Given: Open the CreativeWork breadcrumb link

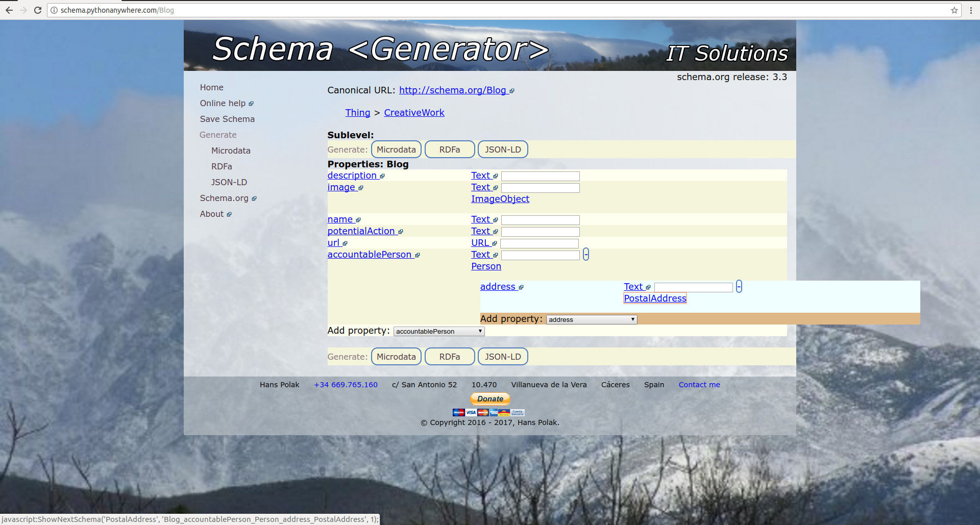Looking at the screenshot, I should point(414,113).
